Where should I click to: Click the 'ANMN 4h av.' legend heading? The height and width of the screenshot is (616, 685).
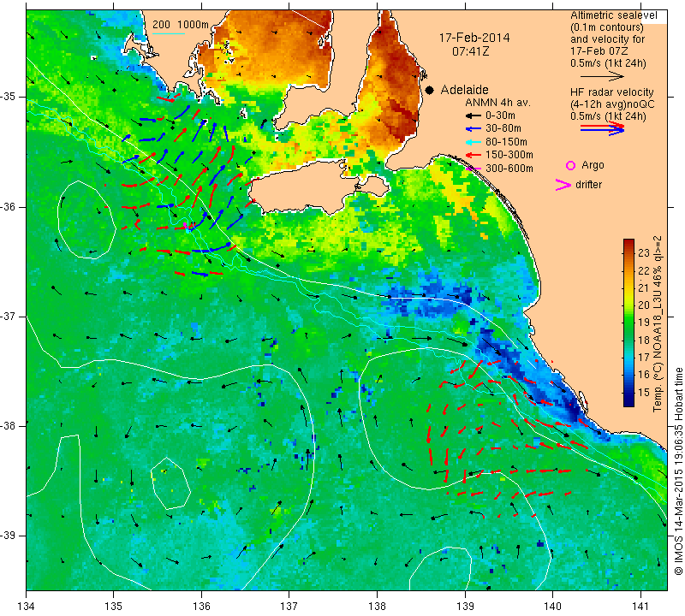[497, 103]
